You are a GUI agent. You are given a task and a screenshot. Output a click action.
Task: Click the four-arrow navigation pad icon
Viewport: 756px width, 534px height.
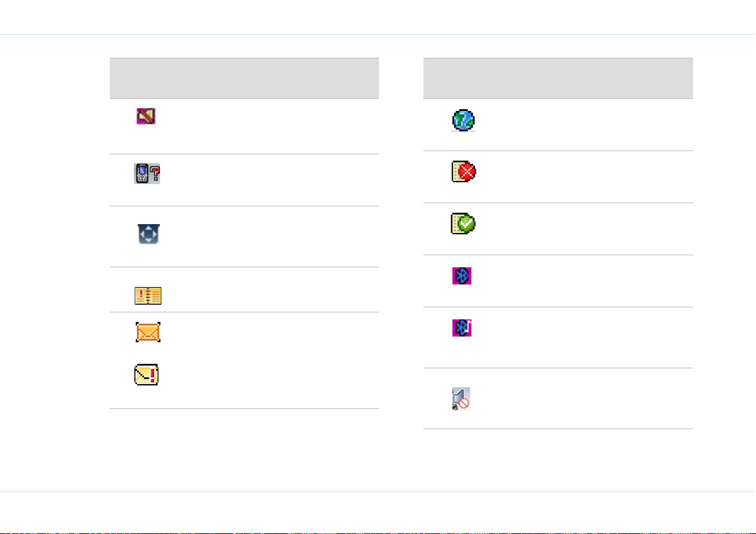click(x=149, y=234)
